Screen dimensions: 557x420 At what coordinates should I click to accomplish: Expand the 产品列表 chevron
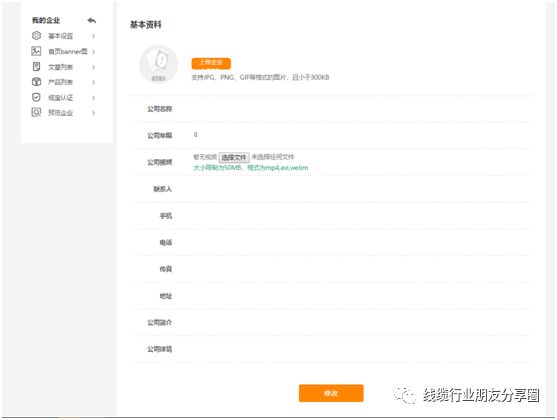click(x=93, y=82)
